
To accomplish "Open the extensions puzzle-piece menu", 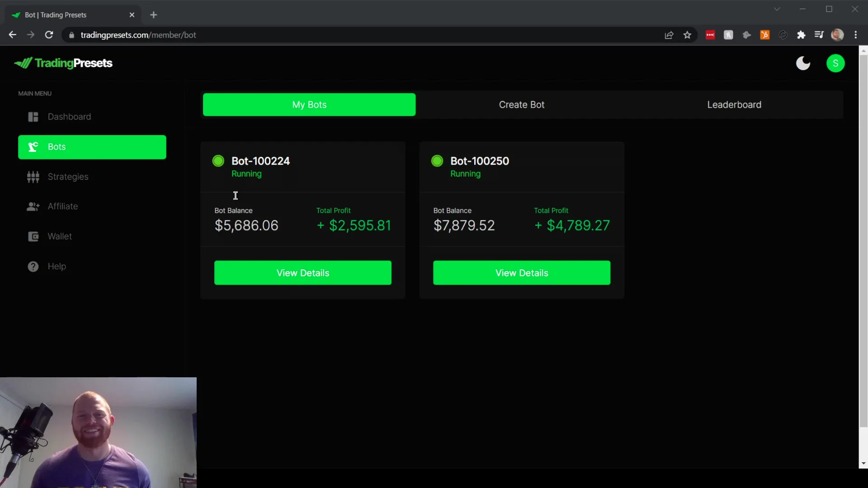I will tap(802, 35).
